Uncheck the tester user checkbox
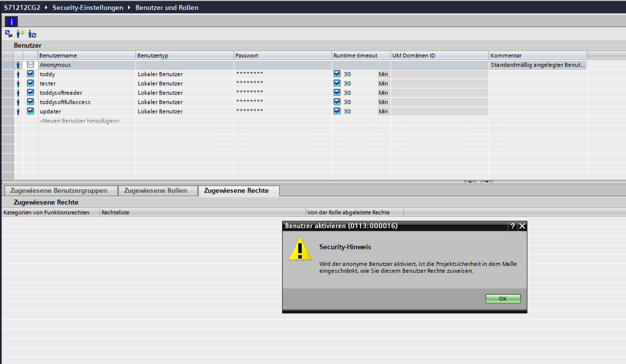 30,83
